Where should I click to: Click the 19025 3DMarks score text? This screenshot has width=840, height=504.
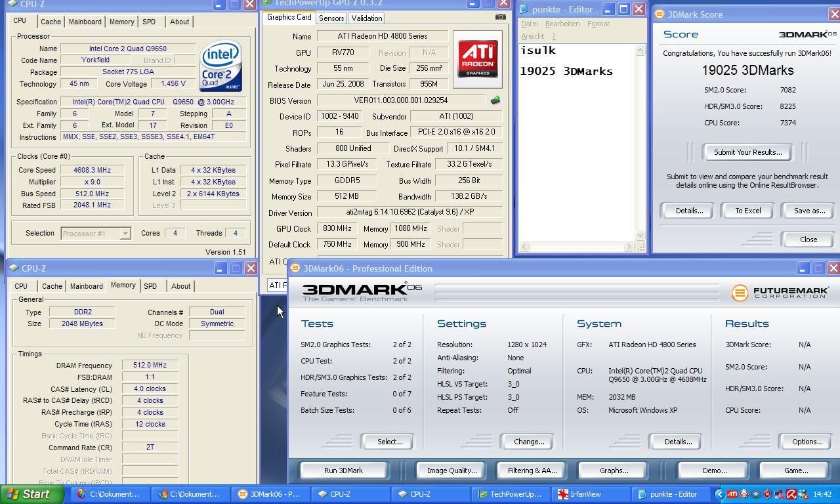click(747, 70)
